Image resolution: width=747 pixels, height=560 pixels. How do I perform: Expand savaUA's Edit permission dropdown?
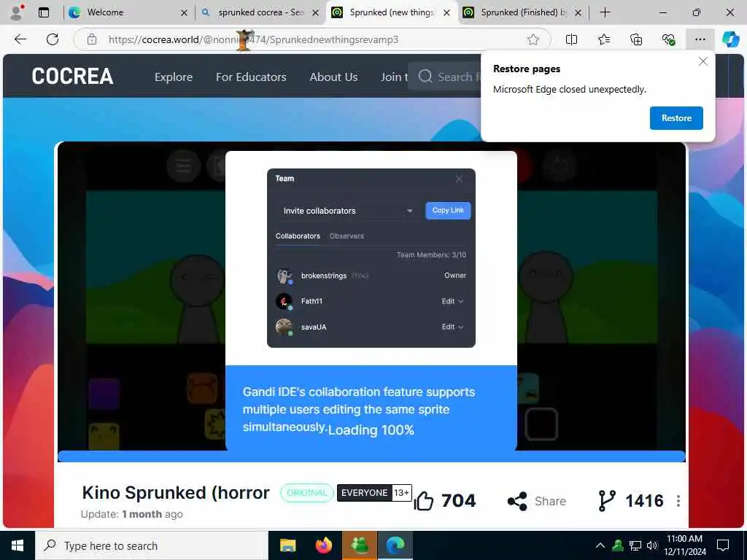(452, 327)
